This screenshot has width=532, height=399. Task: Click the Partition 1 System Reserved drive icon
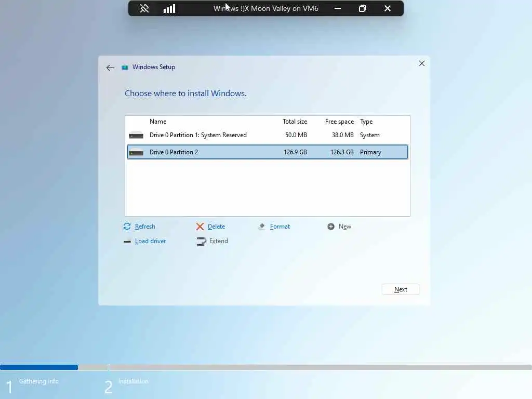pos(136,135)
